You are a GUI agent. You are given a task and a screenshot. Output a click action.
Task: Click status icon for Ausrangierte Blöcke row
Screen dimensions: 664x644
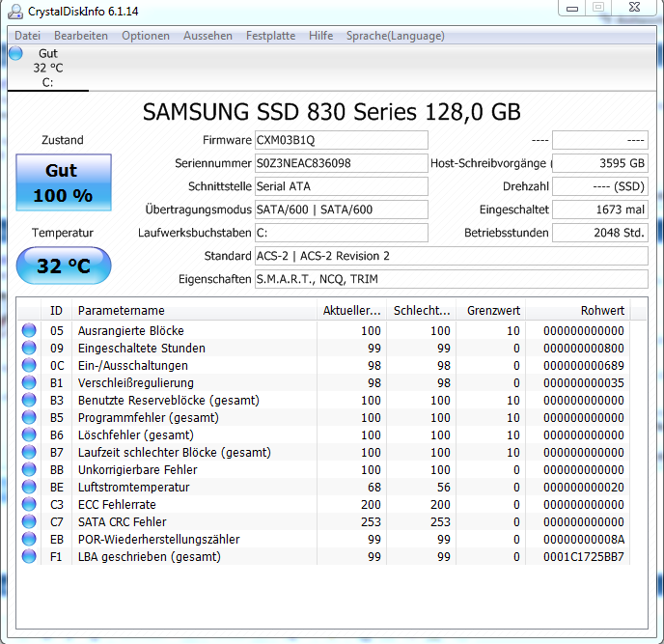pos(29,330)
